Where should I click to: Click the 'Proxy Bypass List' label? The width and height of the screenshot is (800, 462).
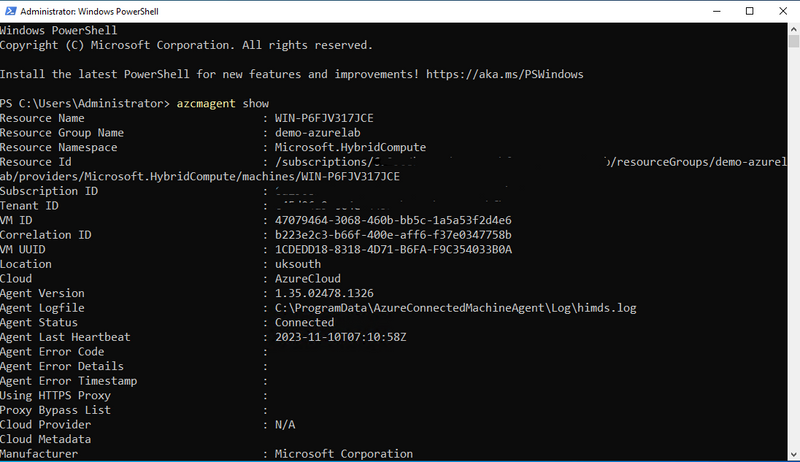coord(55,410)
